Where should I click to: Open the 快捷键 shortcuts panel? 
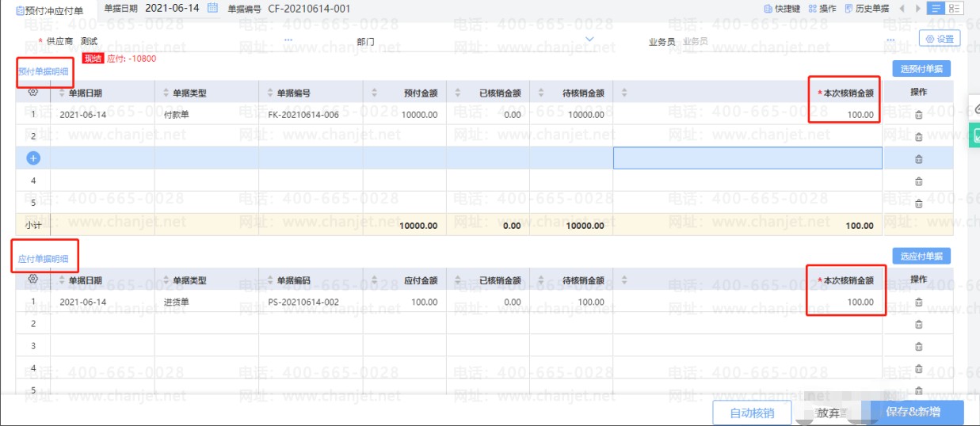tap(782, 9)
